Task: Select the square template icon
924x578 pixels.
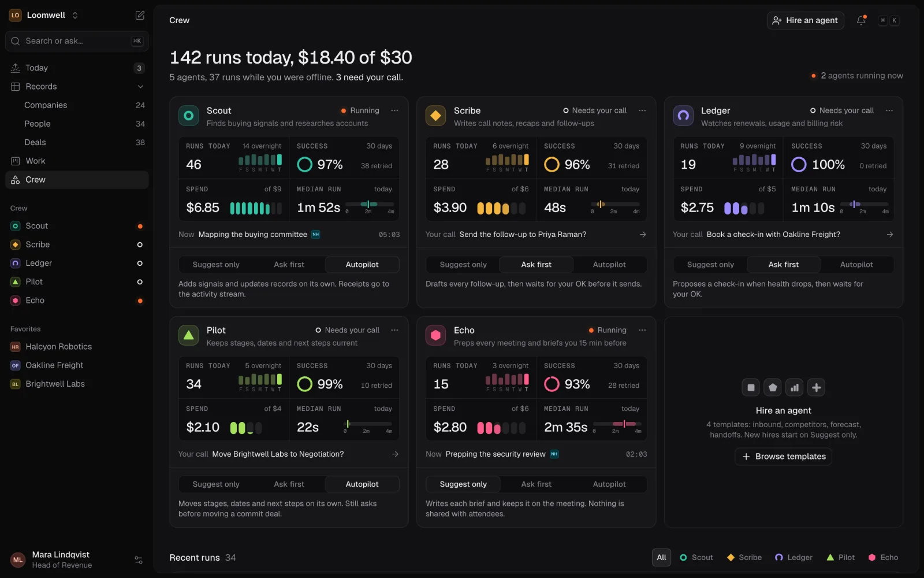Action: point(751,387)
